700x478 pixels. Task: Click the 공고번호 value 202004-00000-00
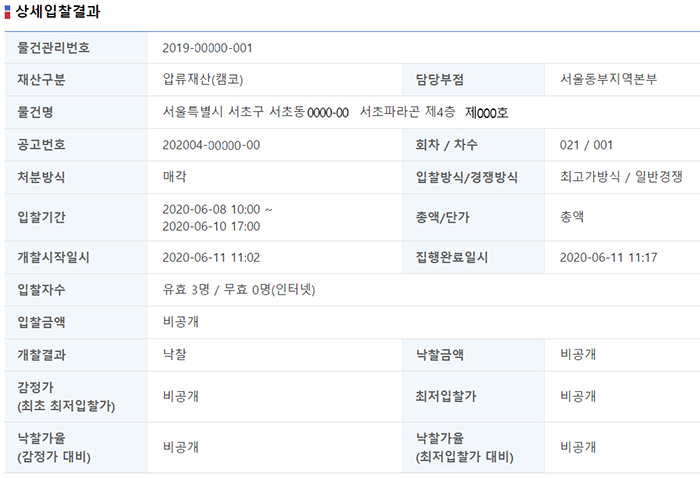pos(211,145)
